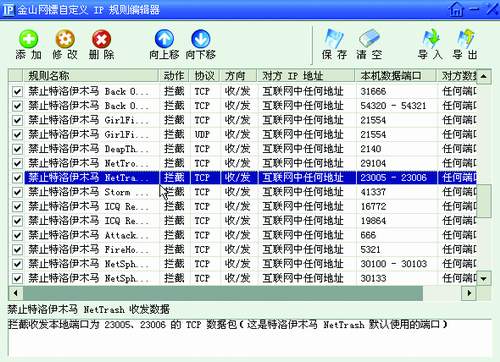
Task: Toggle checkbox for NetTro rule port 29104
Action: [17, 163]
